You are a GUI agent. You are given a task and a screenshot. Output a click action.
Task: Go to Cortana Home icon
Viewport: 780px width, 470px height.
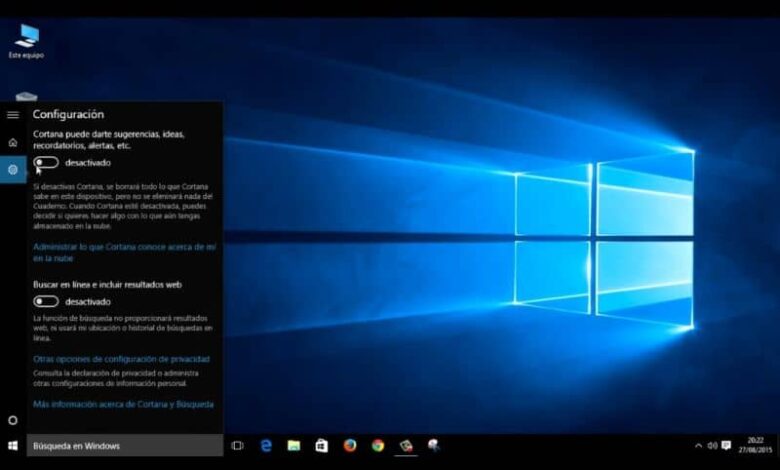click(13, 143)
